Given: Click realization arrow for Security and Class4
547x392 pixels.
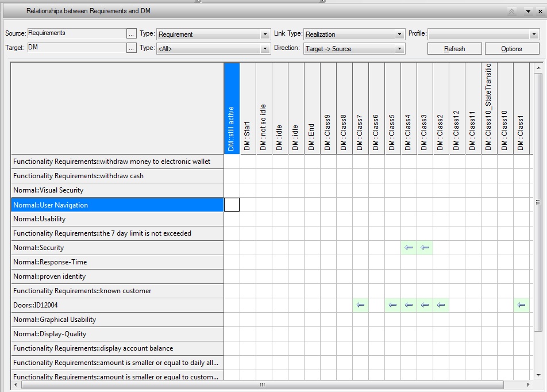Looking at the screenshot, I should coord(409,248).
